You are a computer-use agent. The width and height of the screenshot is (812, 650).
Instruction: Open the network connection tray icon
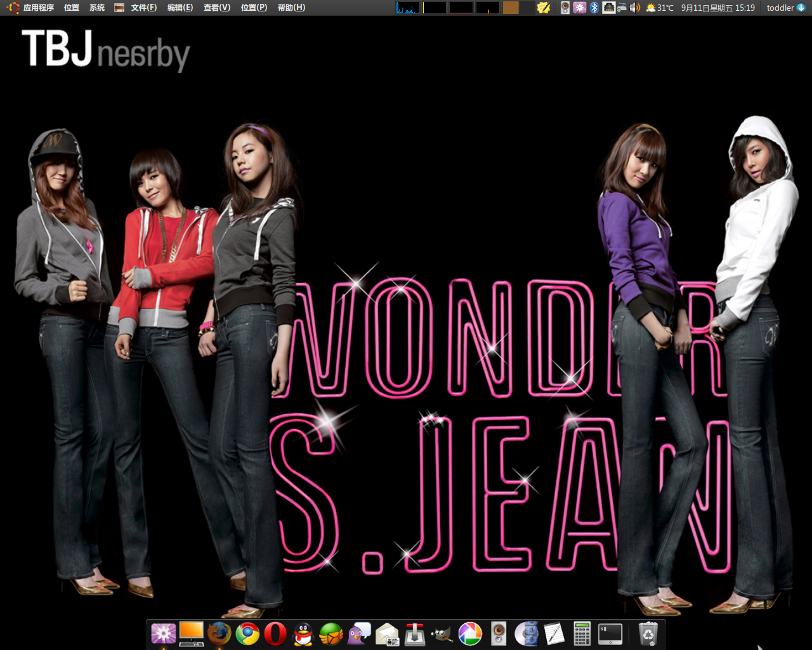(609, 8)
